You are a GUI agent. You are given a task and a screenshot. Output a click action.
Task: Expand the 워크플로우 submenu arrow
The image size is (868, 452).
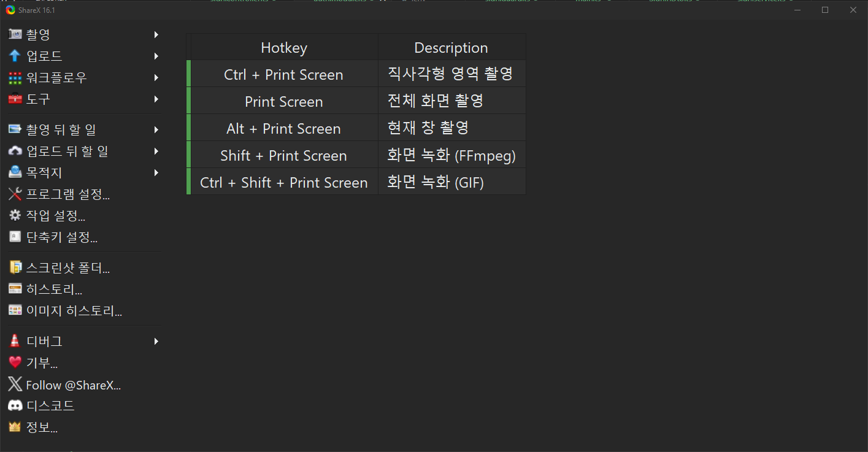tap(156, 78)
